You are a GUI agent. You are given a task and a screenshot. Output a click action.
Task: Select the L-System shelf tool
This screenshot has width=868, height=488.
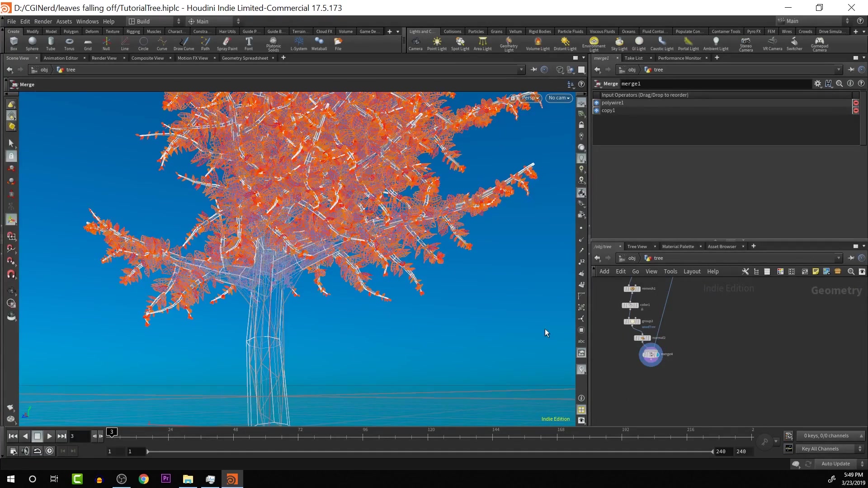[298, 43]
